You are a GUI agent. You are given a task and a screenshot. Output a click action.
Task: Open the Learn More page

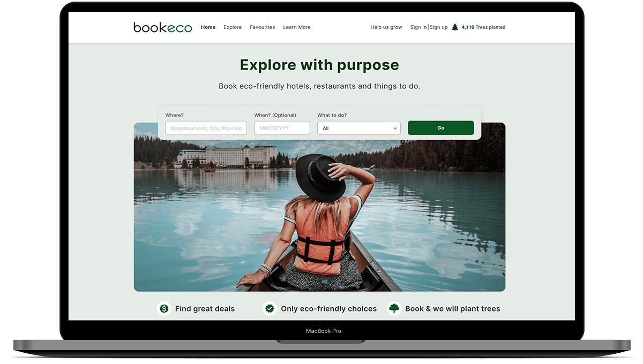point(297,27)
